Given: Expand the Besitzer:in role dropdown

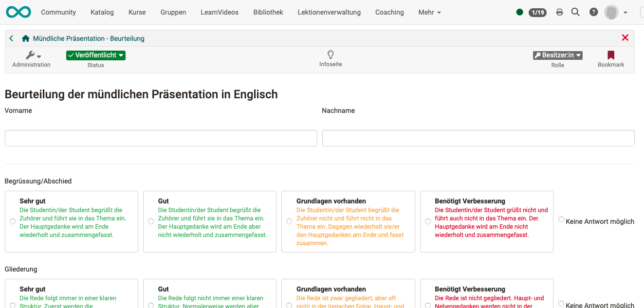Looking at the screenshot, I should [557, 55].
